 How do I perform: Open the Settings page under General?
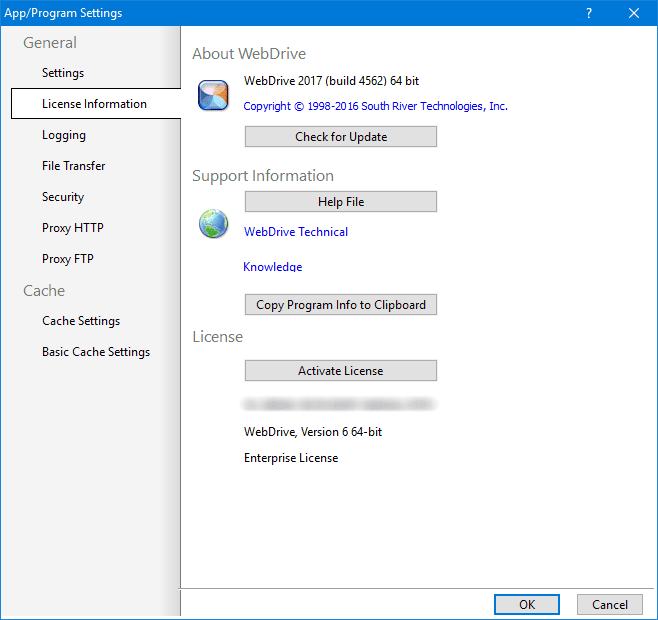[x=63, y=73]
